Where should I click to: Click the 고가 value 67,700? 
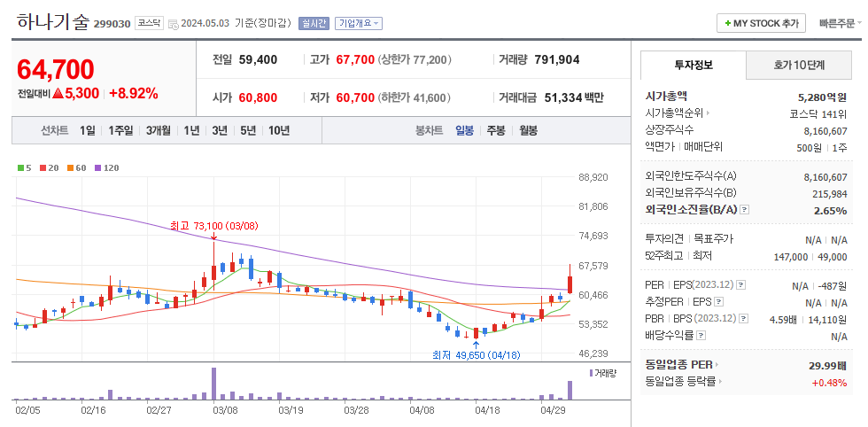(355, 60)
